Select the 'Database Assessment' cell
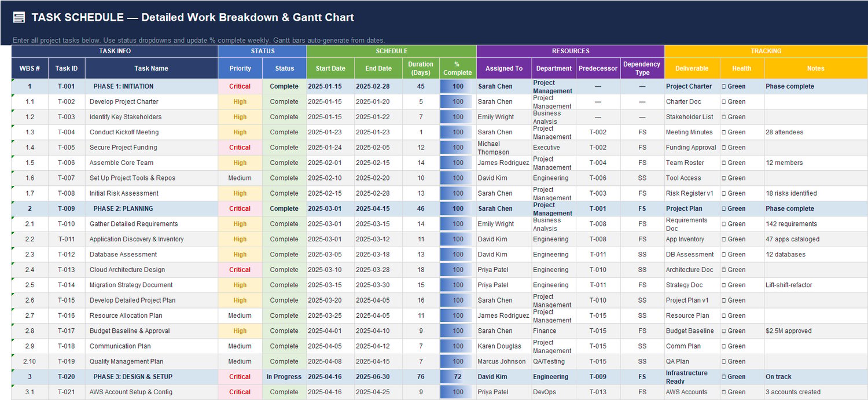Screen dimensions: 868x400 (152, 255)
